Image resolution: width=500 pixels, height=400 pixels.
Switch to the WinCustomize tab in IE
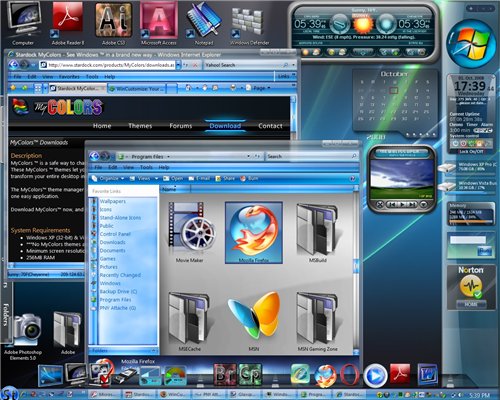point(137,88)
